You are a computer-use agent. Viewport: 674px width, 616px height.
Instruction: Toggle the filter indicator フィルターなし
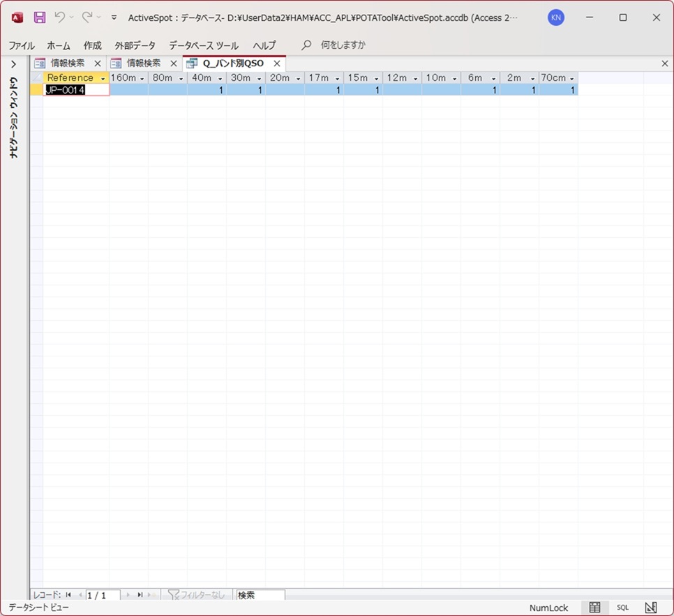coord(197,595)
